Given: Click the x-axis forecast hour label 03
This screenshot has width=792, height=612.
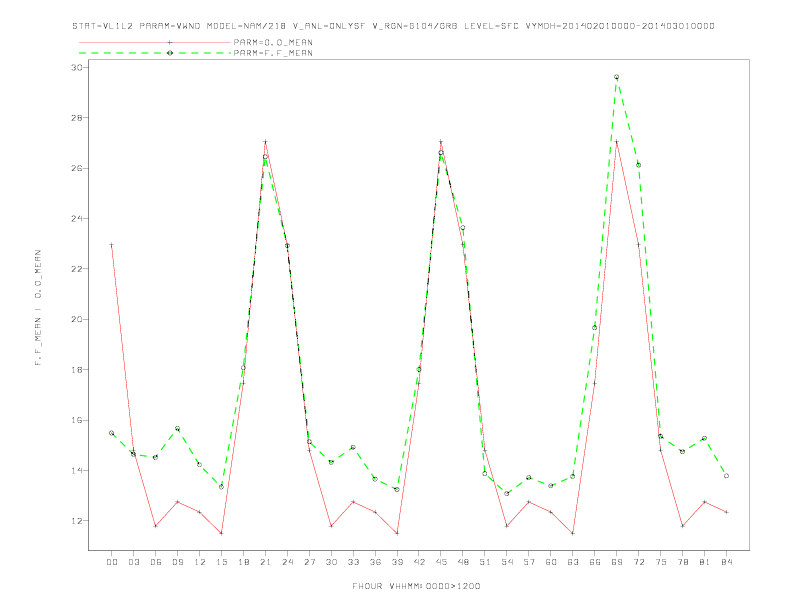Looking at the screenshot, I should click(133, 562).
